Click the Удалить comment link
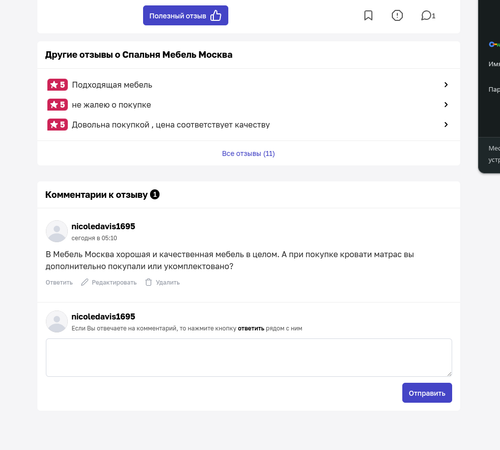 pos(168,283)
